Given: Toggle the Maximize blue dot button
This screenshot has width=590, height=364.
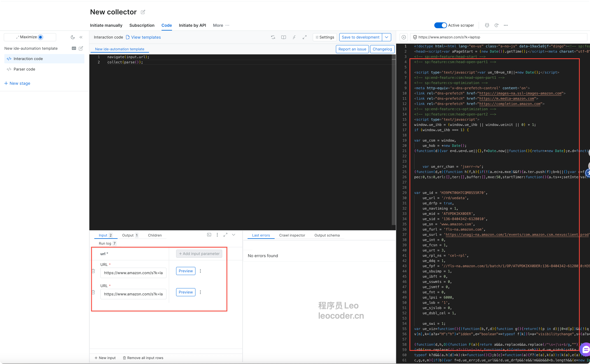Looking at the screenshot, I should (40, 37).
